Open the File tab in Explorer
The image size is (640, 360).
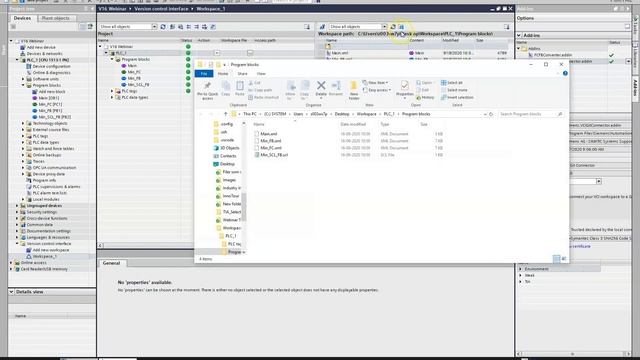(204, 73)
